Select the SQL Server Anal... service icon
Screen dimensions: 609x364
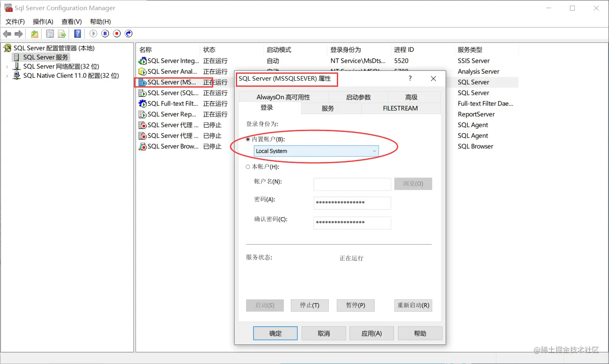pyautogui.click(x=143, y=72)
